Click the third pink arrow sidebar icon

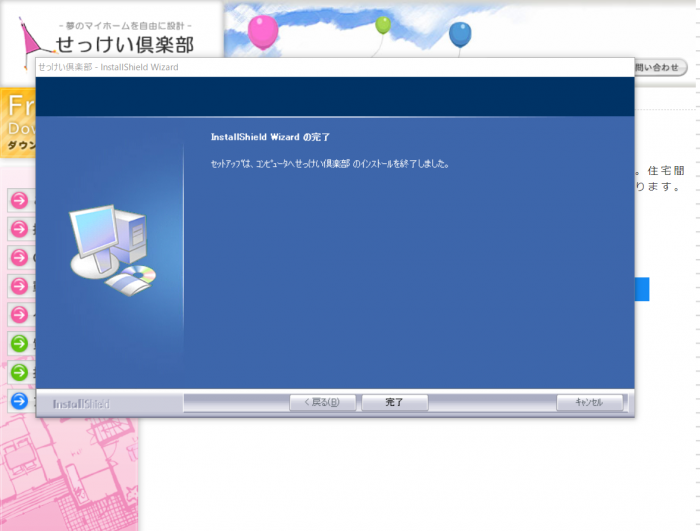[19, 258]
